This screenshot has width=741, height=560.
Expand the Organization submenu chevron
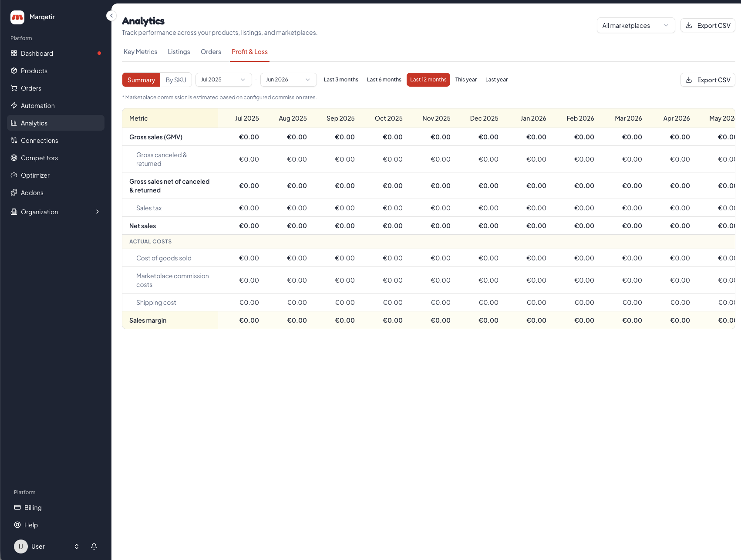coord(98,212)
